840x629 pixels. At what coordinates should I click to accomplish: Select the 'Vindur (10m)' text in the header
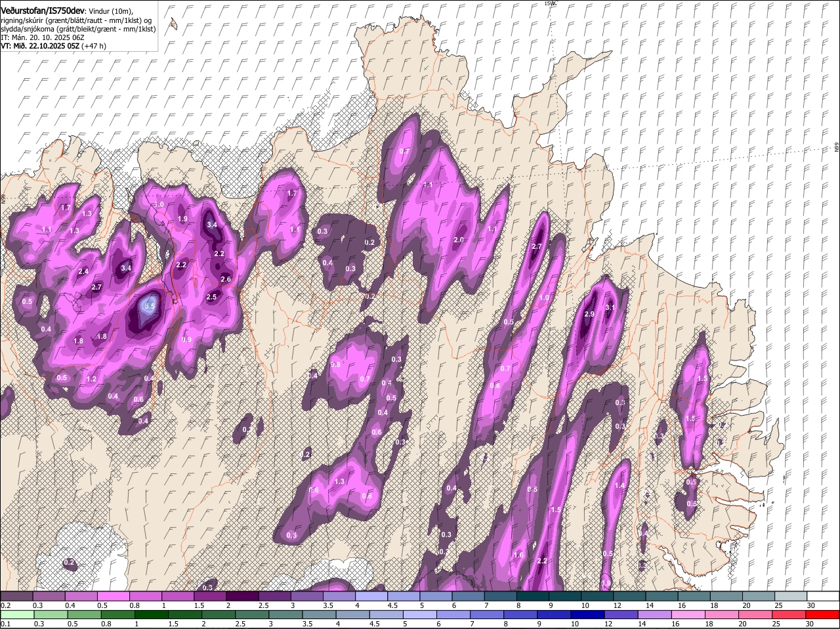(110, 11)
